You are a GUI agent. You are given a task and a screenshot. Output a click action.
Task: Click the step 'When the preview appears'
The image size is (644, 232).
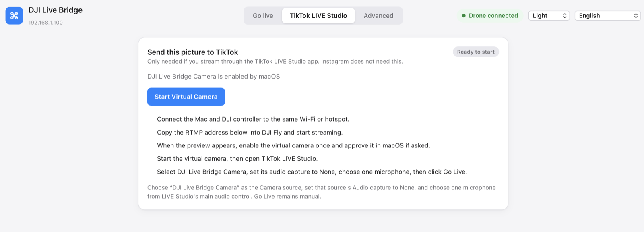pyautogui.click(x=293, y=145)
